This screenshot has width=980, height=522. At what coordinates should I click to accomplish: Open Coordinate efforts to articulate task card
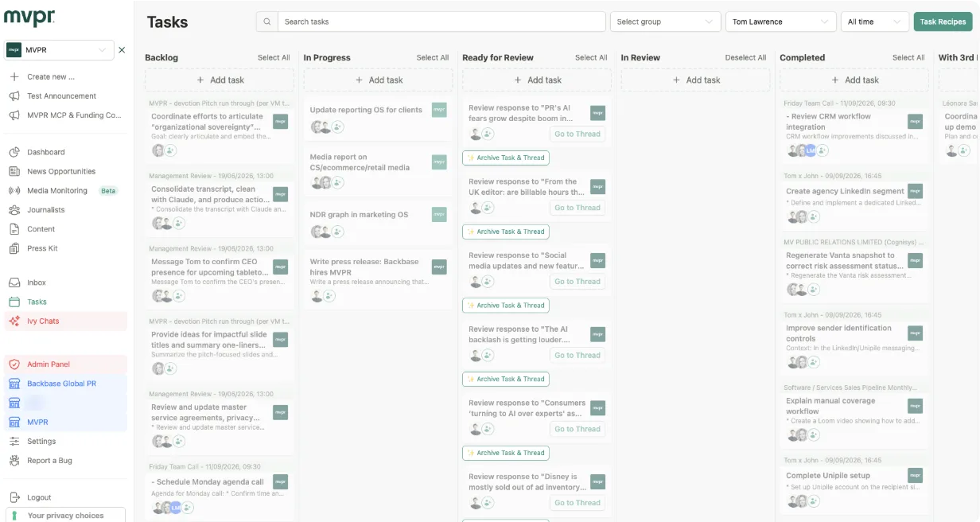220,134
